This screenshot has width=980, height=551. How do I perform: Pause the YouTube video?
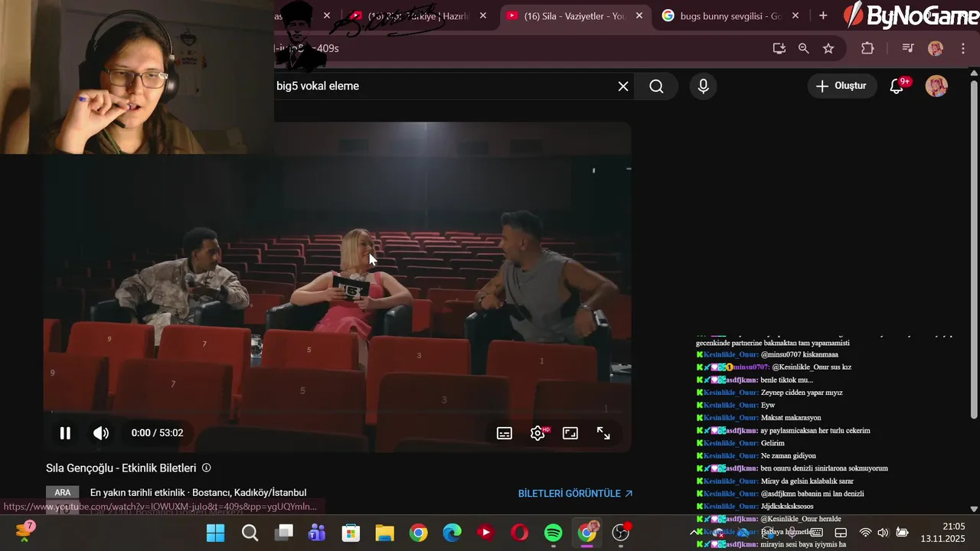(x=65, y=433)
